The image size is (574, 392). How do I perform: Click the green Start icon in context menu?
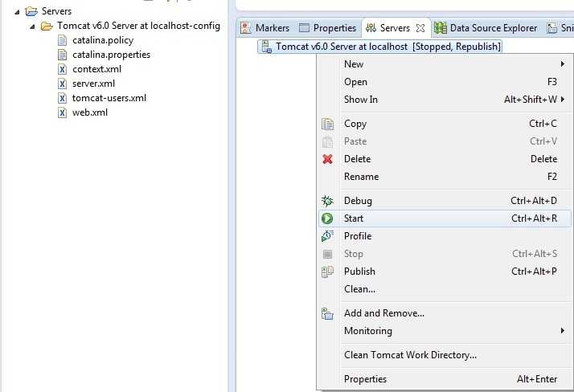[327, 218]
